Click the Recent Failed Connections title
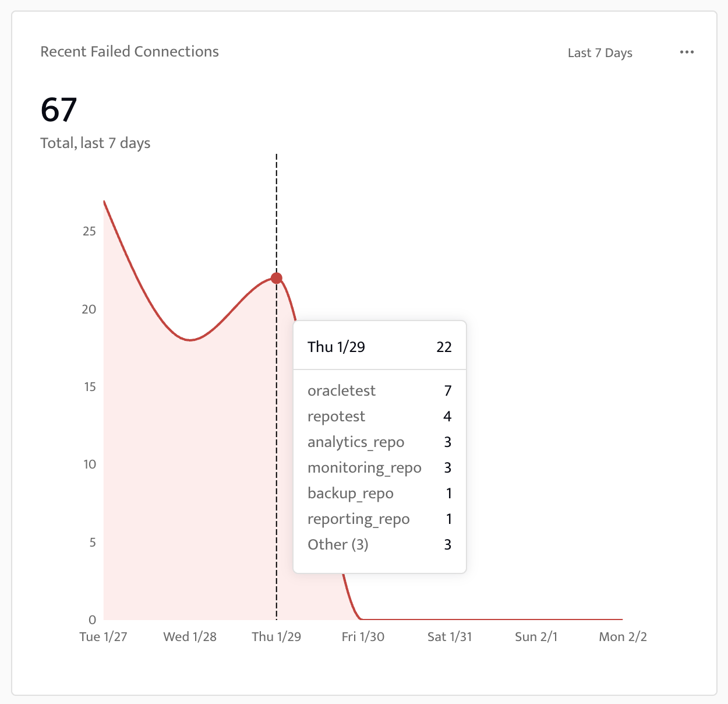The width and height of the screenshot is (728, 704). [129, 51]
